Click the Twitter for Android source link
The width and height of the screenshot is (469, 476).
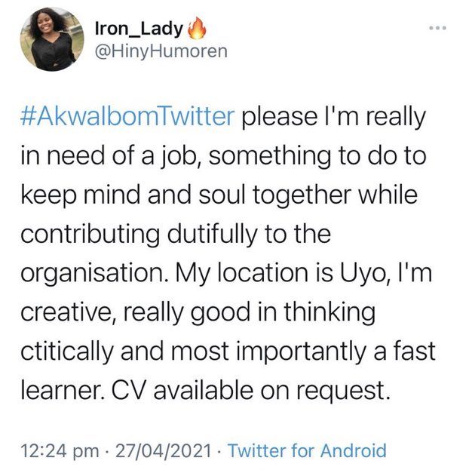pyautogui.click(x=307, y=450)
